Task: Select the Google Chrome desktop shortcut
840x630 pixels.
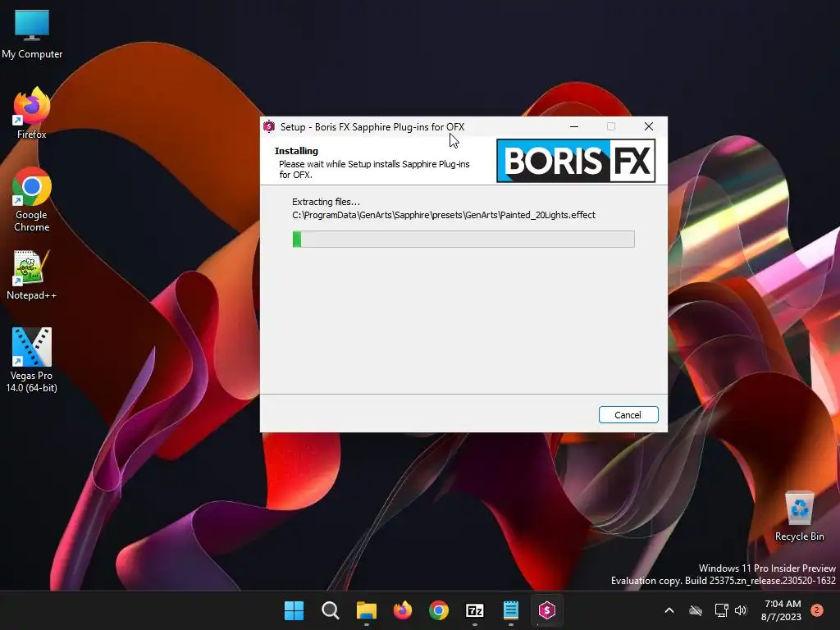Action: coord(32,199)
